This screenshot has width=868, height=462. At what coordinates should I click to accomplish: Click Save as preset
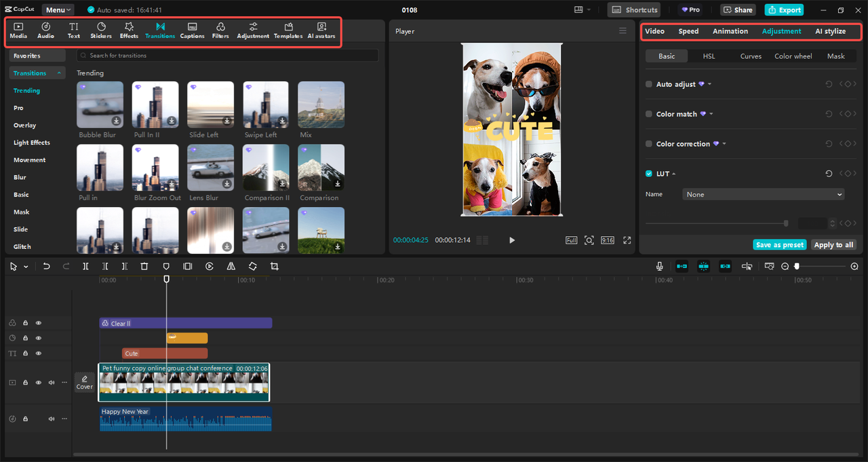[x=780, y=245]
